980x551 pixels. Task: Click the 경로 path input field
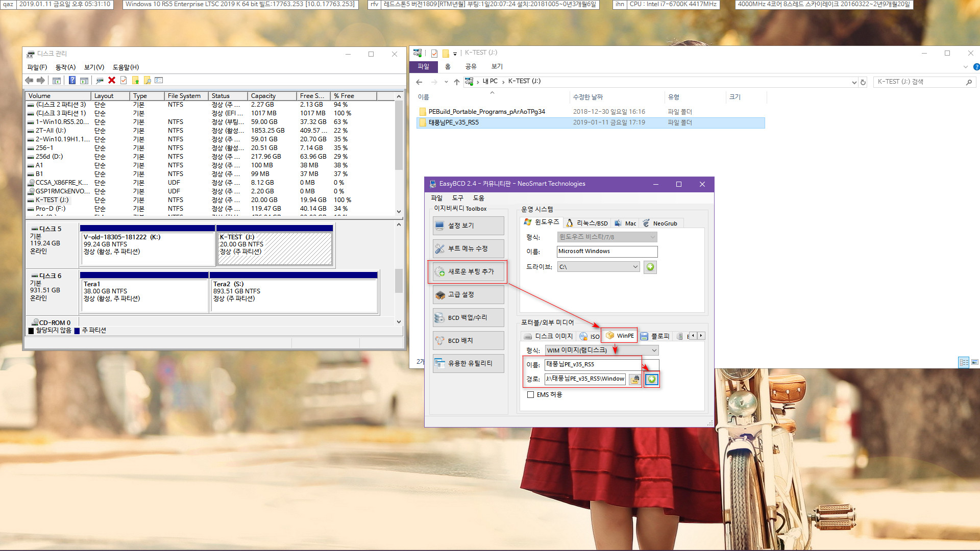tap(585, 379)
